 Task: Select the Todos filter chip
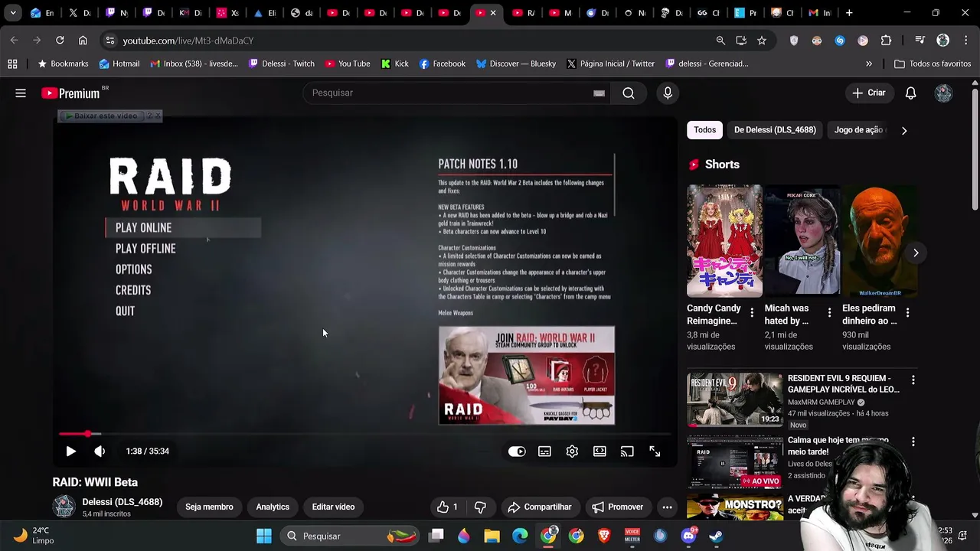pos(704,130)
